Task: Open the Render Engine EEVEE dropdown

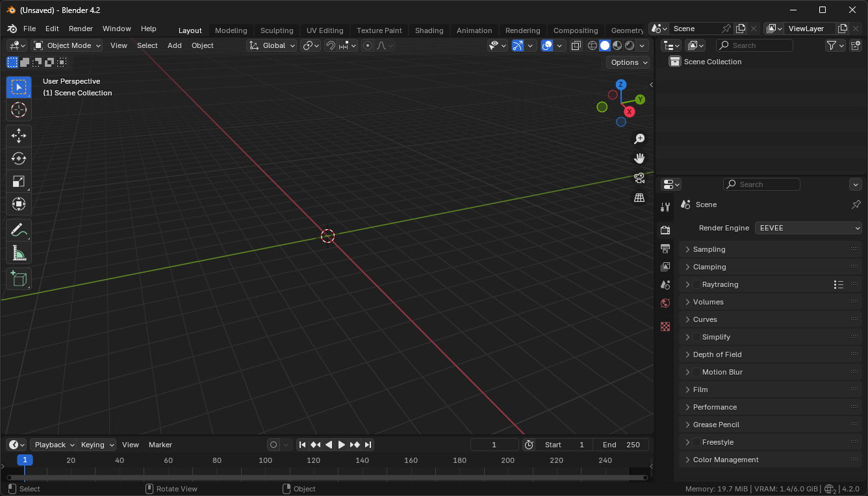Action: [808, 228]
